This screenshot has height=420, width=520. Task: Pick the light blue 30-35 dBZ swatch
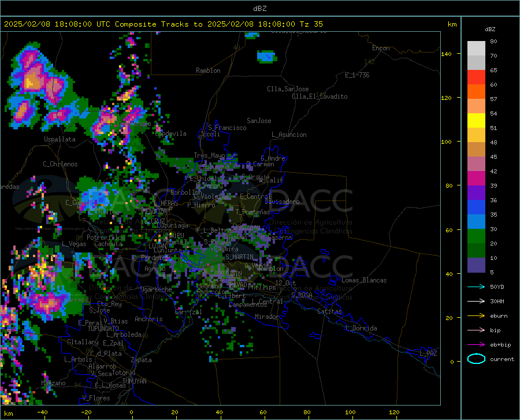point(476,222)
